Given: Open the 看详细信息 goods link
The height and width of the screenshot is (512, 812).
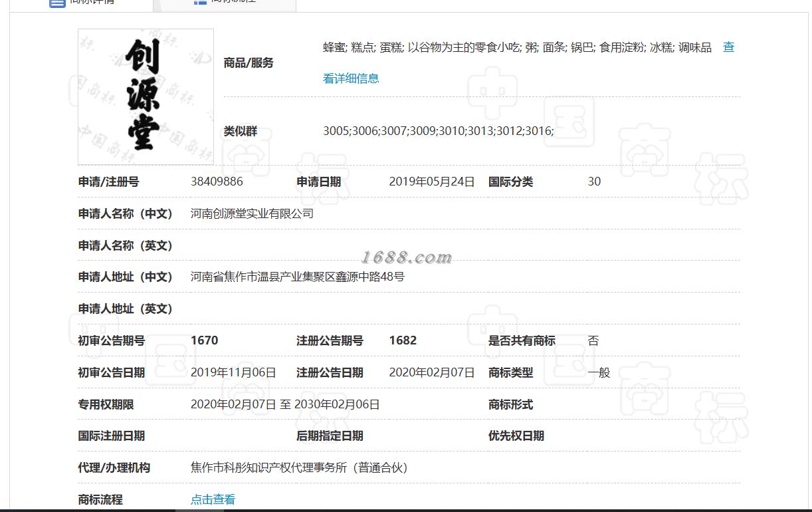Looking at the screenshot, I should [x=351, y=78].
